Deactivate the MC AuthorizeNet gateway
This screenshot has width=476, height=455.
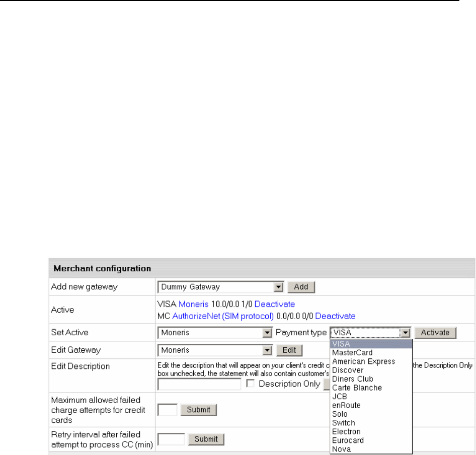(x=335, y=316)
